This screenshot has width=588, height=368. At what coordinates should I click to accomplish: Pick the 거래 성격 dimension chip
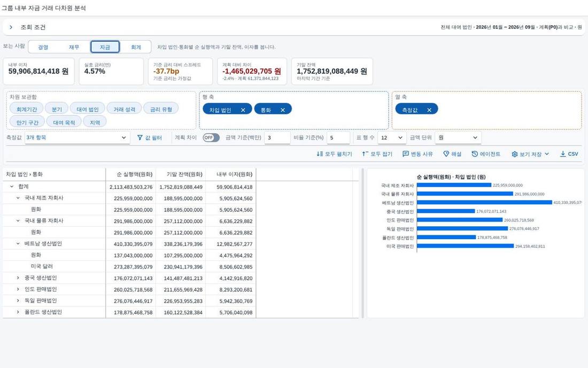click(124, 109)
